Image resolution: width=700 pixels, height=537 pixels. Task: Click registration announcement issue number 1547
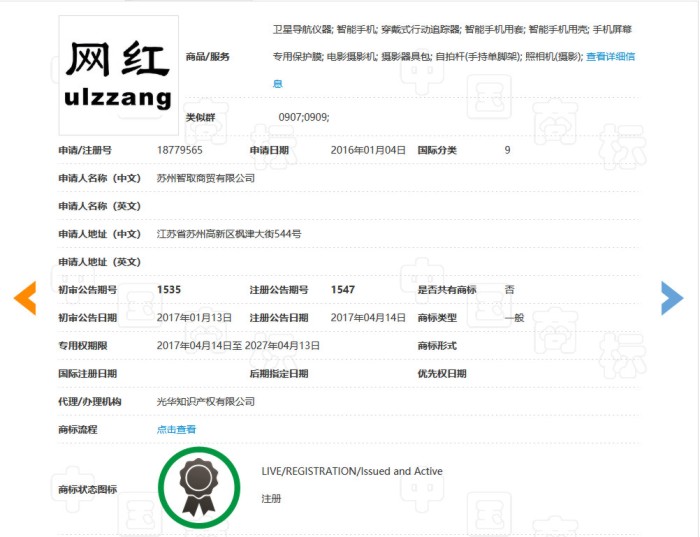point(343,289)
